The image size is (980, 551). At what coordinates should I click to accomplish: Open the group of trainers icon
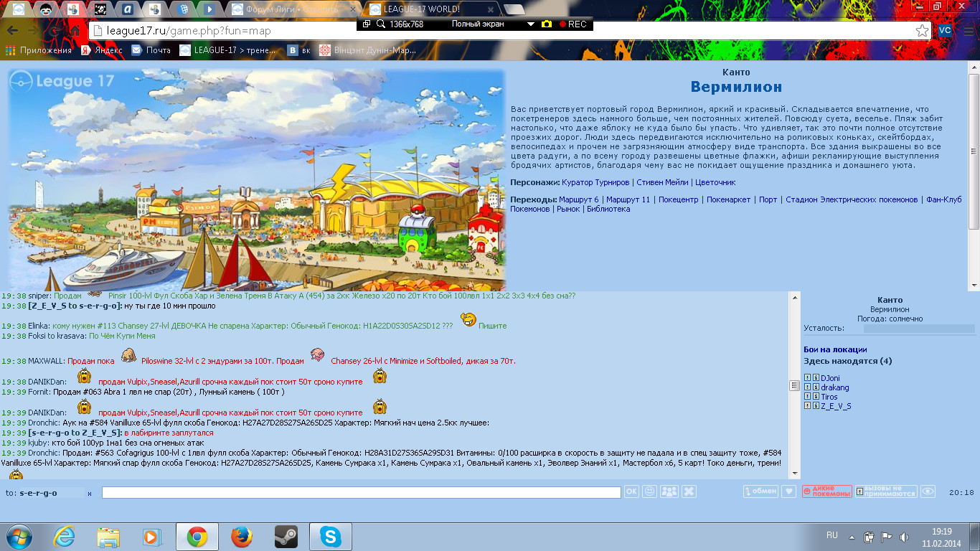pyautogui.click(x=669, y=491)
